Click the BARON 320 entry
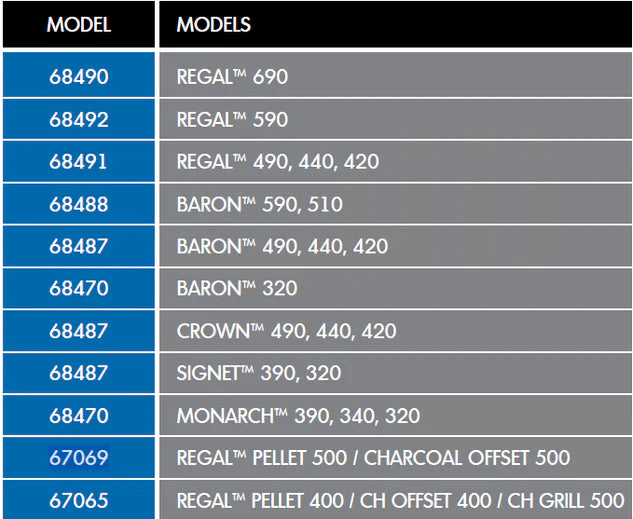 click(x=237, y=288)
